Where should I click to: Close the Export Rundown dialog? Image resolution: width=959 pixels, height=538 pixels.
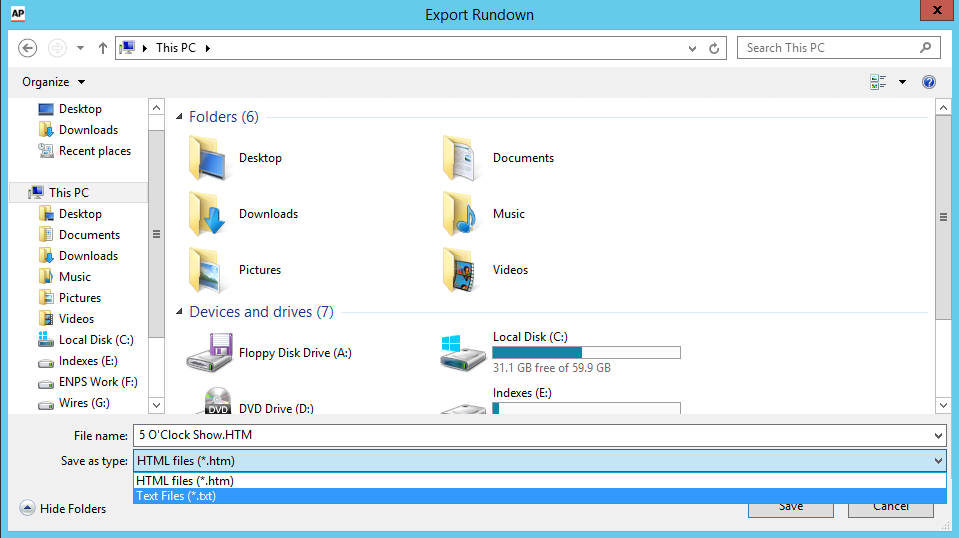pos(937,10)
